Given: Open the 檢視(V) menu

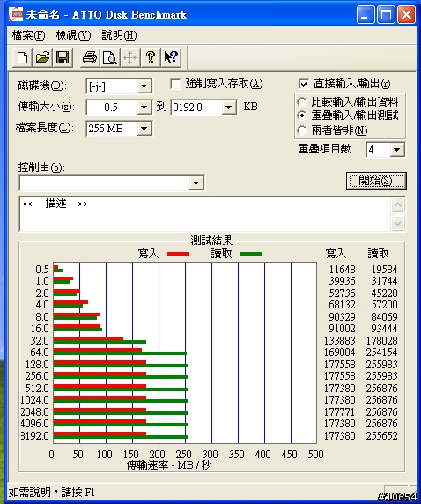Looking at the screenshot, I should (74, 35).
